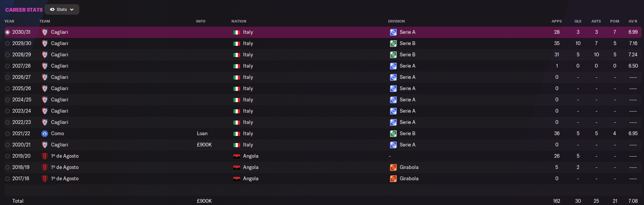Image resolution: width=644 pixels, height=205 pixels.
Task: Open the Stats view dropdown
Action: pyautogui.click(x=62, y=9)
